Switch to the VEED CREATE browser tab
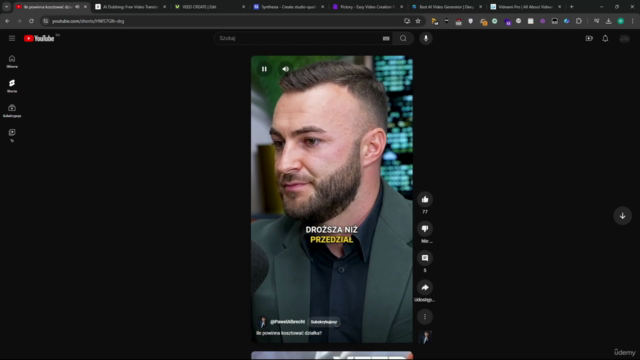 (209, 7)
